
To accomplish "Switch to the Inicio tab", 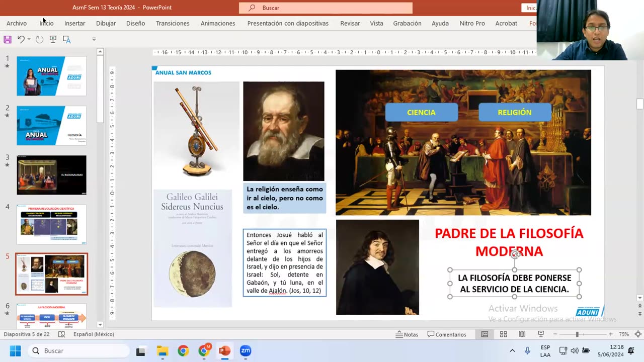I will click(46, 23).
